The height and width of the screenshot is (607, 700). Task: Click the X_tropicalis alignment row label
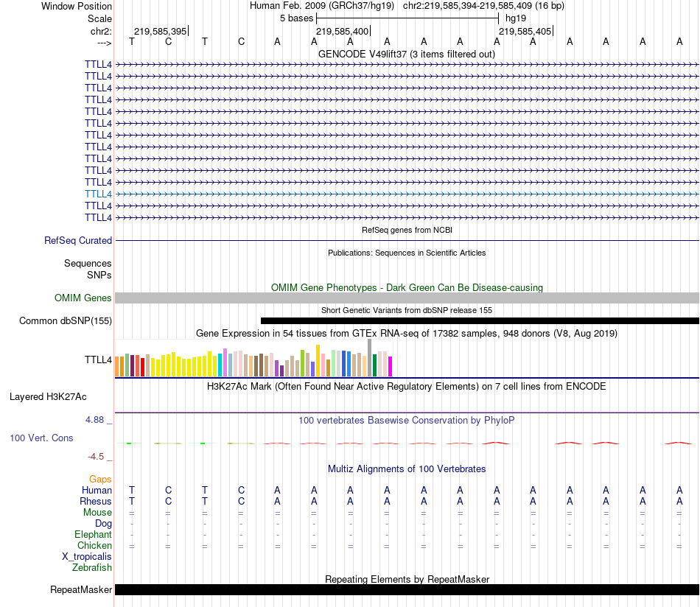pyautogui.click(x=87, y=557)
